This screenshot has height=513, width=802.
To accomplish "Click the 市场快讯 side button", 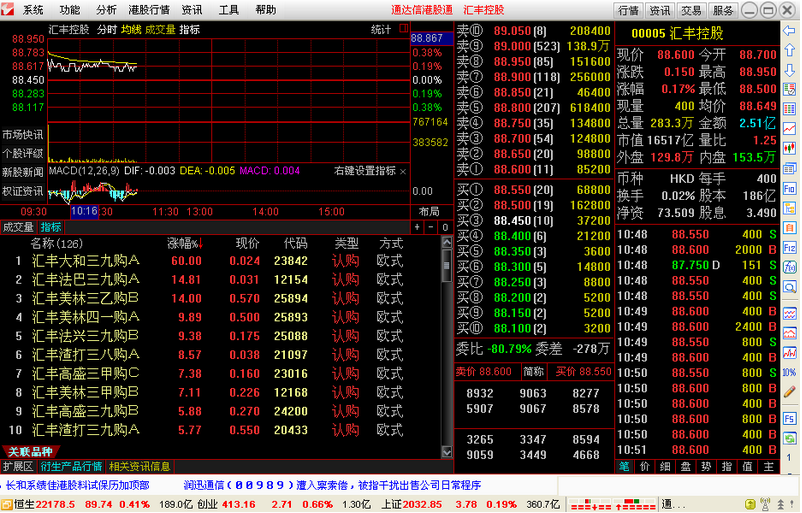I will pyautogui.click(x=22, y=134).
